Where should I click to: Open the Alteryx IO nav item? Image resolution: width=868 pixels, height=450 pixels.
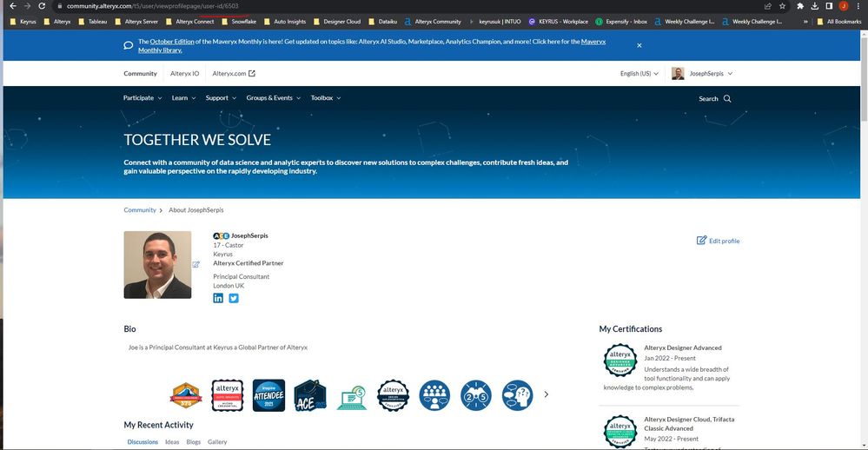point(184,74)
